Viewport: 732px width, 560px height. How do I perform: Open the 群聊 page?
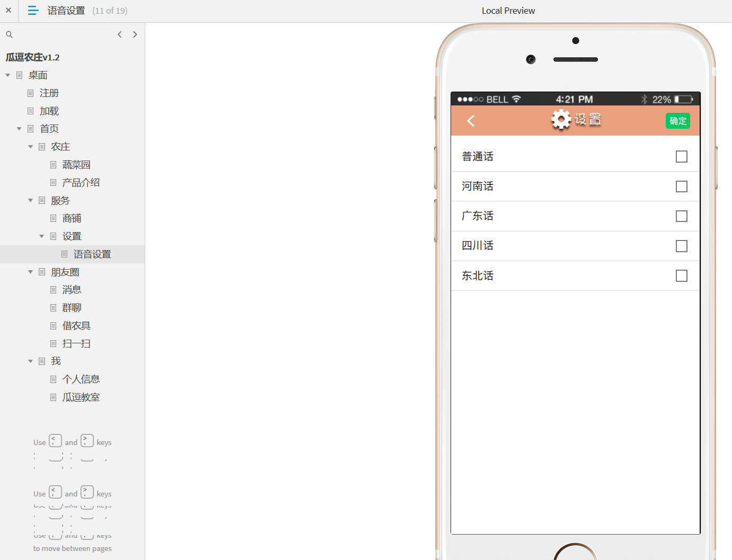pyautogui.click(x=72, y=308)
